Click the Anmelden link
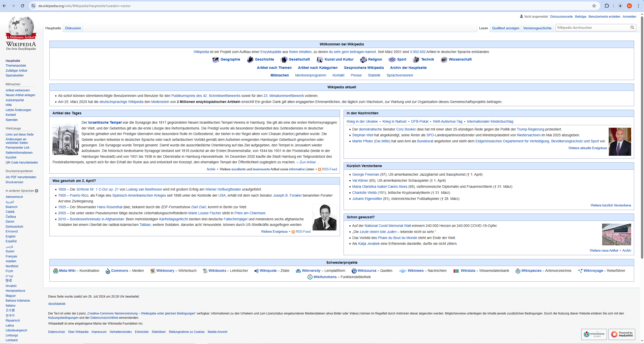 (x=629, y=17)
